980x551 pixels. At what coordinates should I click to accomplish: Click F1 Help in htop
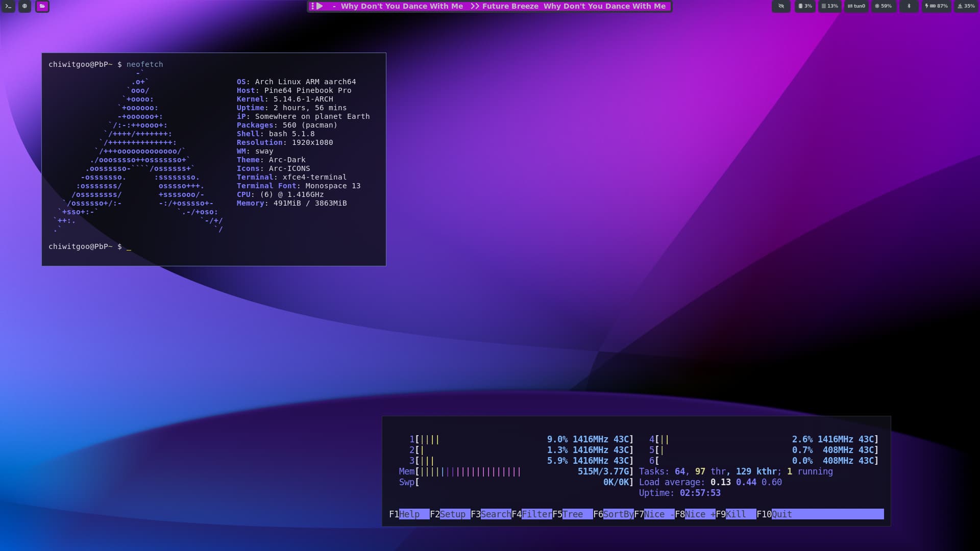click(409, 514)
